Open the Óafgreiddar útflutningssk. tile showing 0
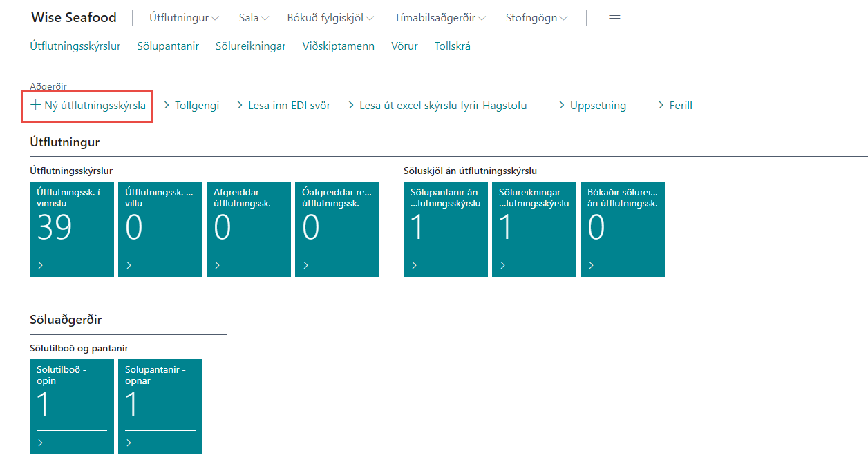This screenshot has width=868, height=464. point(337,229)
